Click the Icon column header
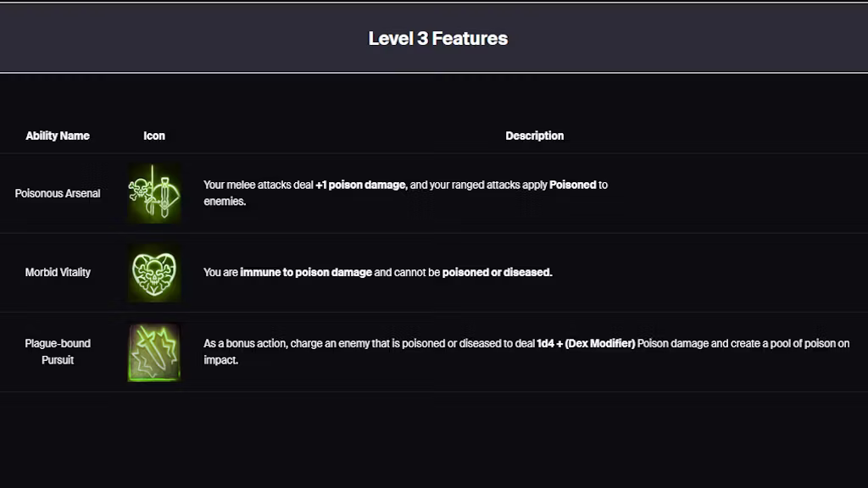The height and width of the screenshot is (488, 868). coord(154,136)
